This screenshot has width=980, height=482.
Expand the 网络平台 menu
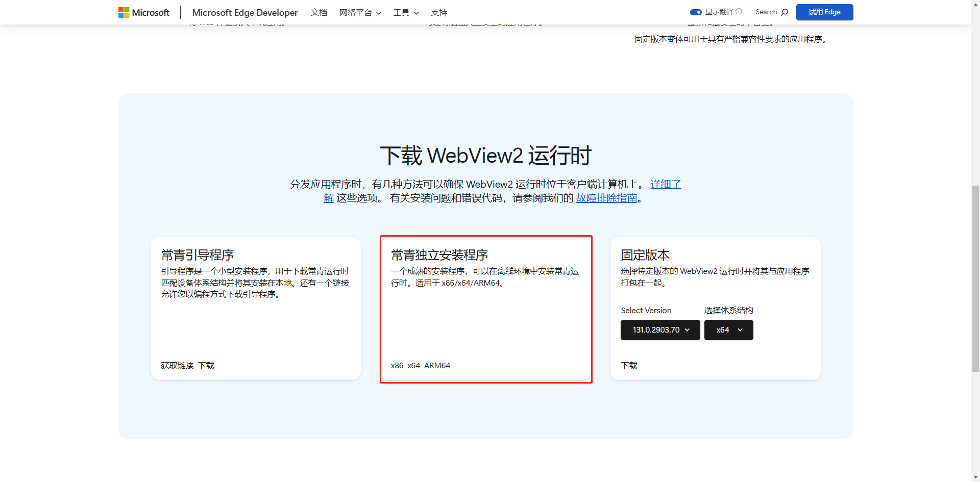(x=360, y=13)
